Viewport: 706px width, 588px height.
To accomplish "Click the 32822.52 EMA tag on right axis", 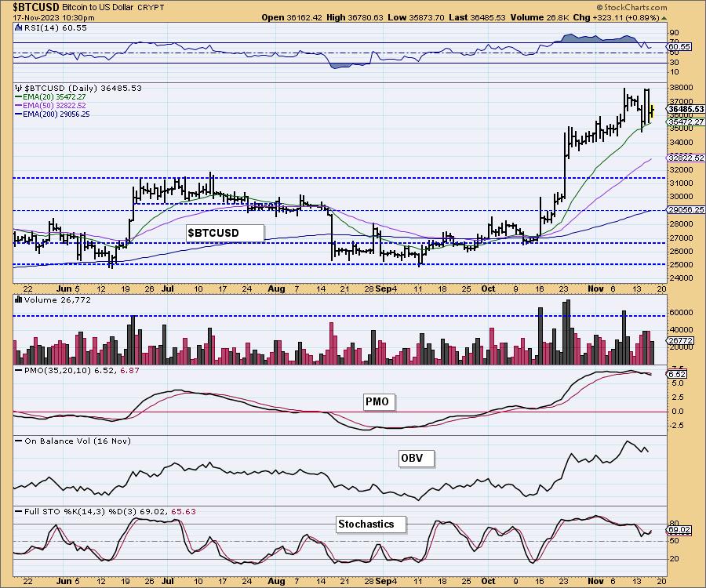I will coord(686,158).
